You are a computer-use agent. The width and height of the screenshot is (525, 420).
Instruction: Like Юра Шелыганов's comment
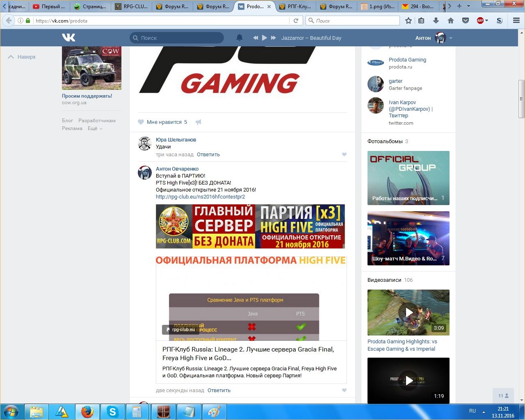click(x=344, y=155)
